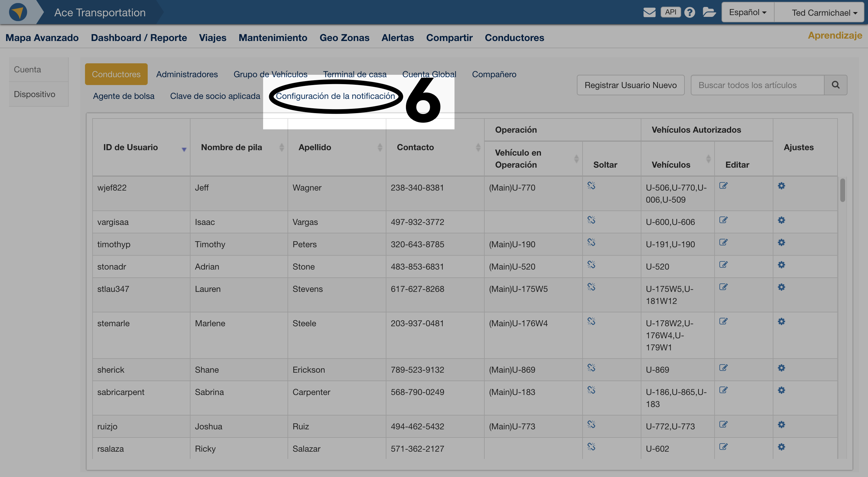Switch to Clave de socio aplicada tab
The image size is (868, 477).
click(x=215, y=96)
